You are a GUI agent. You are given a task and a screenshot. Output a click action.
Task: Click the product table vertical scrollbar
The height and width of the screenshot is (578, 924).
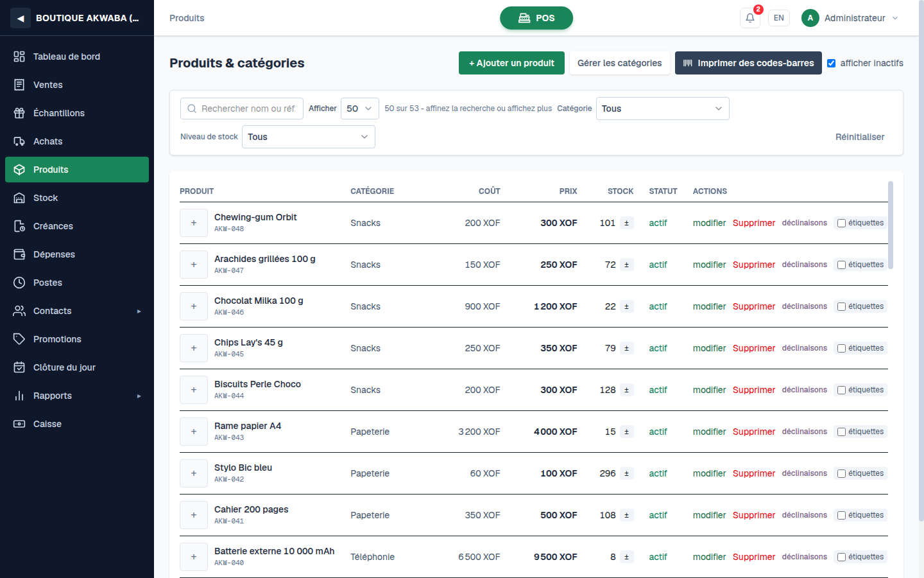coord(891,225)
